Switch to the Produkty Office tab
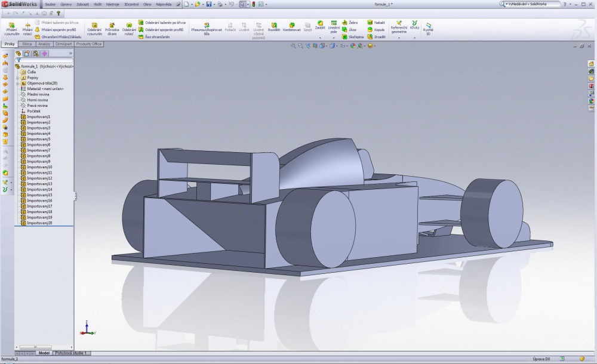The width and height of the screenshot is (597, 364). click(89, 44)
